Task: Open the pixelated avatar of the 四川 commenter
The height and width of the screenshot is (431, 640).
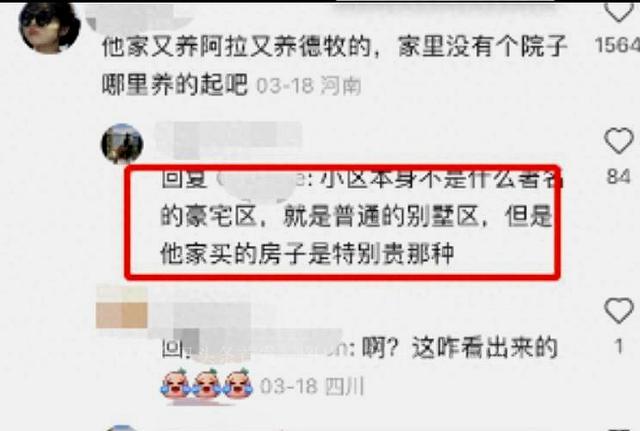Action: [x=122, y=307]
